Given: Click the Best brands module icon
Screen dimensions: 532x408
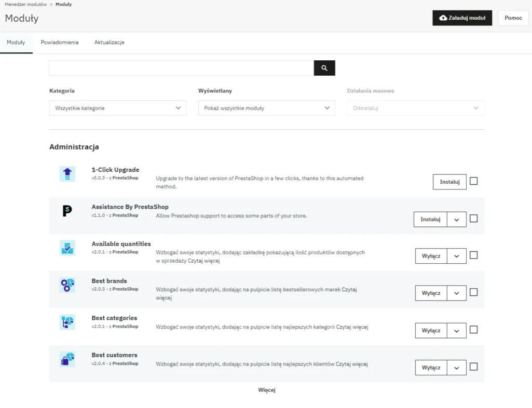Looking at the screenshot, I should (x=67, y=284).
